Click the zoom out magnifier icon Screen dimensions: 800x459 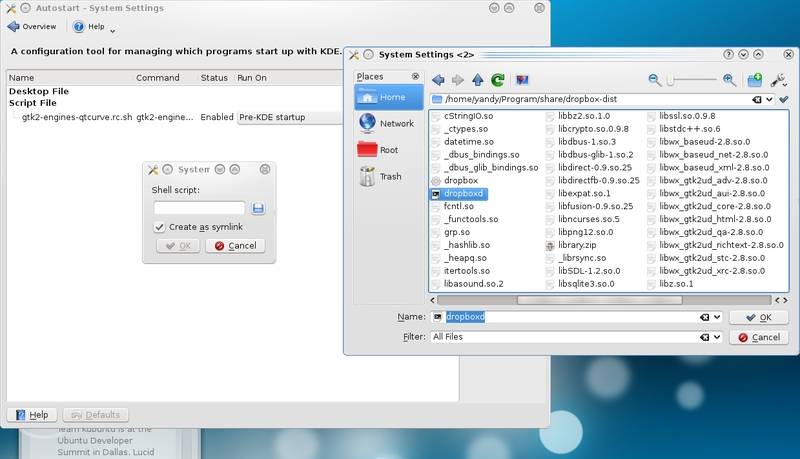(x=655, y=79)
